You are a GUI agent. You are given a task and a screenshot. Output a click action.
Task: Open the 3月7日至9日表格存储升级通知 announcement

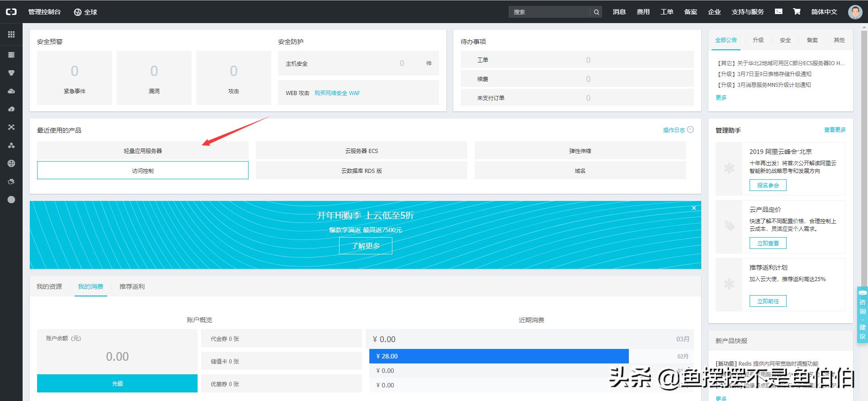764,74
